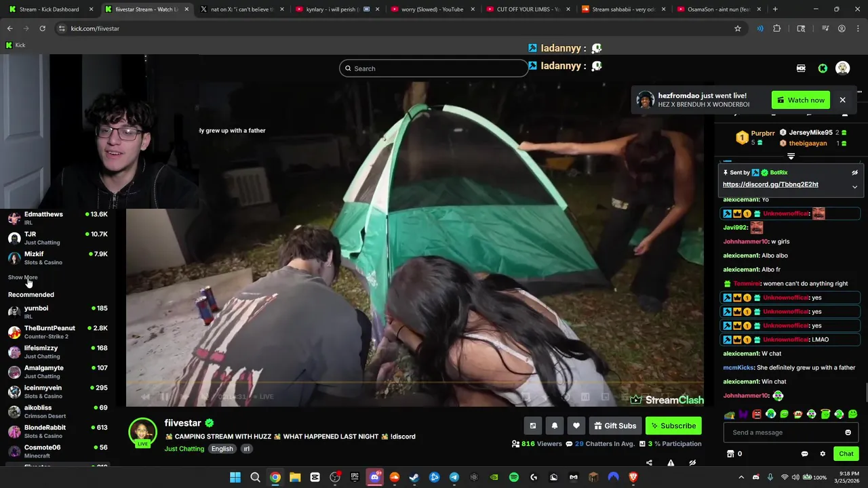868x488 pixels.
Task: Click the English language tag
Action: (222, 449)
